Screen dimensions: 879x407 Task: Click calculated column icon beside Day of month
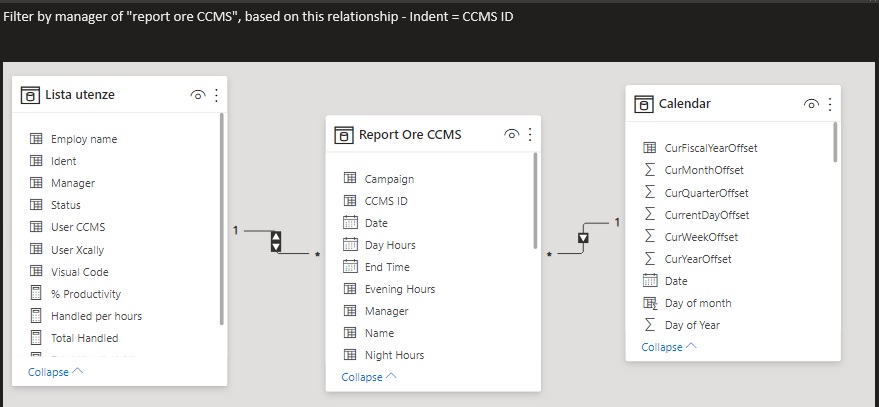(650, 303)
